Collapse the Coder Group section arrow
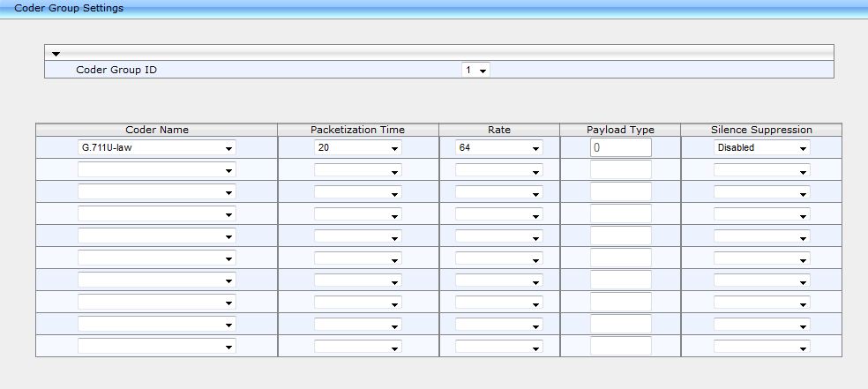 click(56, 54)
